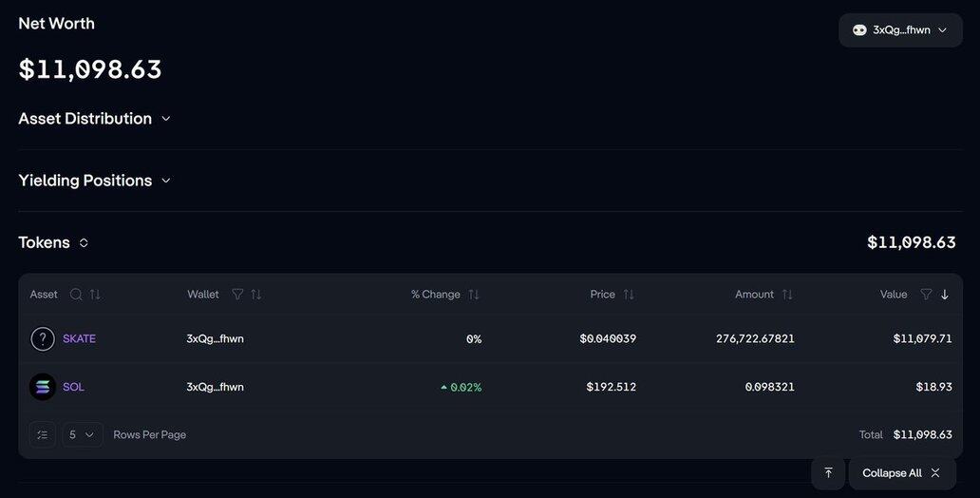The image size is (980, 498).
Task: Expand the Yielding Positions section
Action: click(165, 181)
